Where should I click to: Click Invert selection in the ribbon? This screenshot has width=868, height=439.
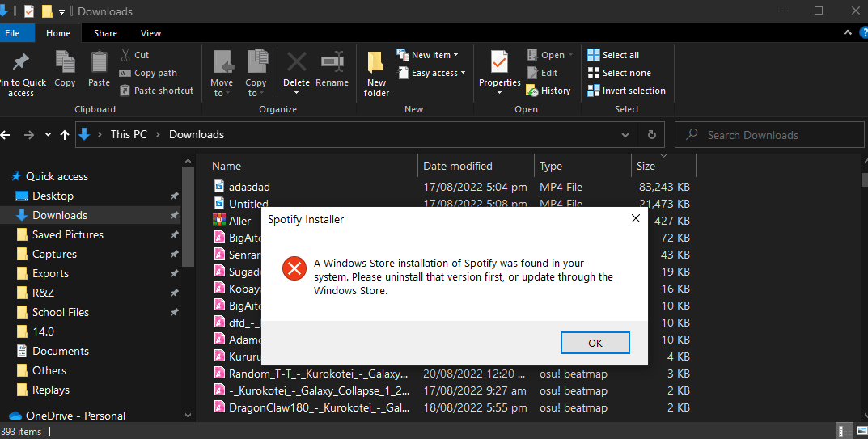(x=626, y=91)
